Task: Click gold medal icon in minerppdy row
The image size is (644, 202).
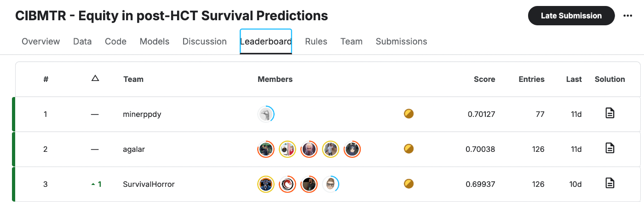Action: [408, 114]
